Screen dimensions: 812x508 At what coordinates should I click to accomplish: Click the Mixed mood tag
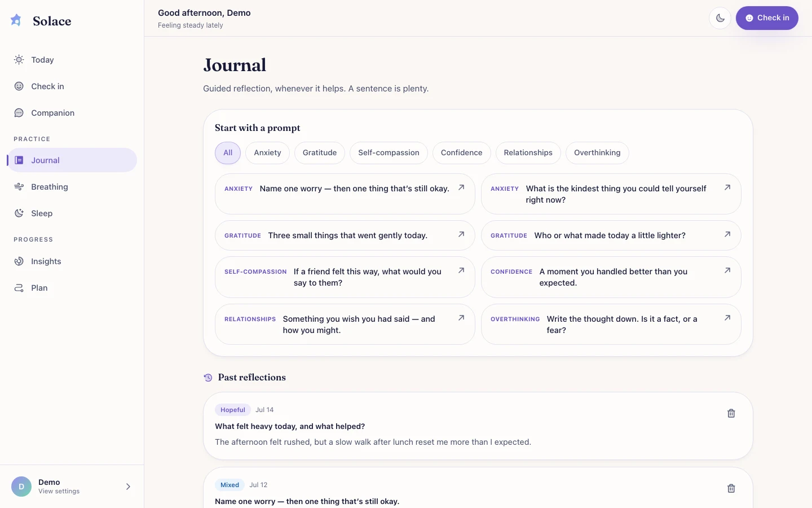(x=230, y=485)
